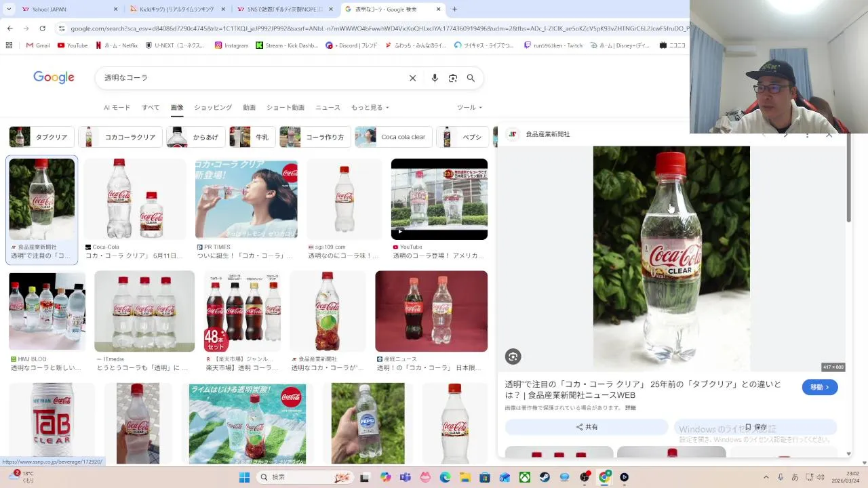Open the Instagram bookmark
Screen dimensions: 868x488
232,45
